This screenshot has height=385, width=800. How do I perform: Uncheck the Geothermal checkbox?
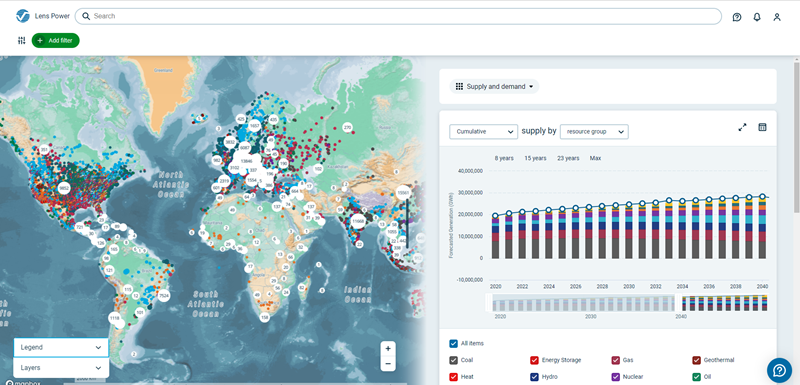pos(696,360)
